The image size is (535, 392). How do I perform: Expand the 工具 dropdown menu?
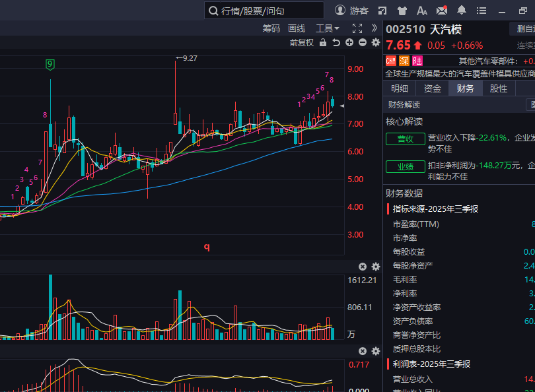point(327,28)
